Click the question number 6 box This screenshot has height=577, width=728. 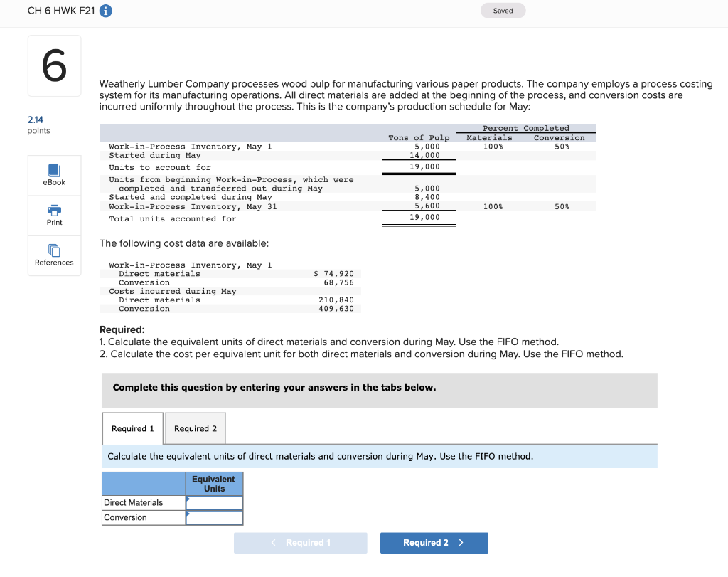point(54,66)
